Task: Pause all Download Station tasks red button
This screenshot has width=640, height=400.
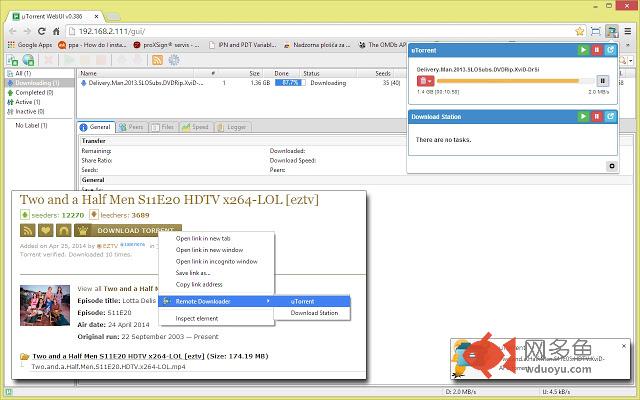Action: 597,116
